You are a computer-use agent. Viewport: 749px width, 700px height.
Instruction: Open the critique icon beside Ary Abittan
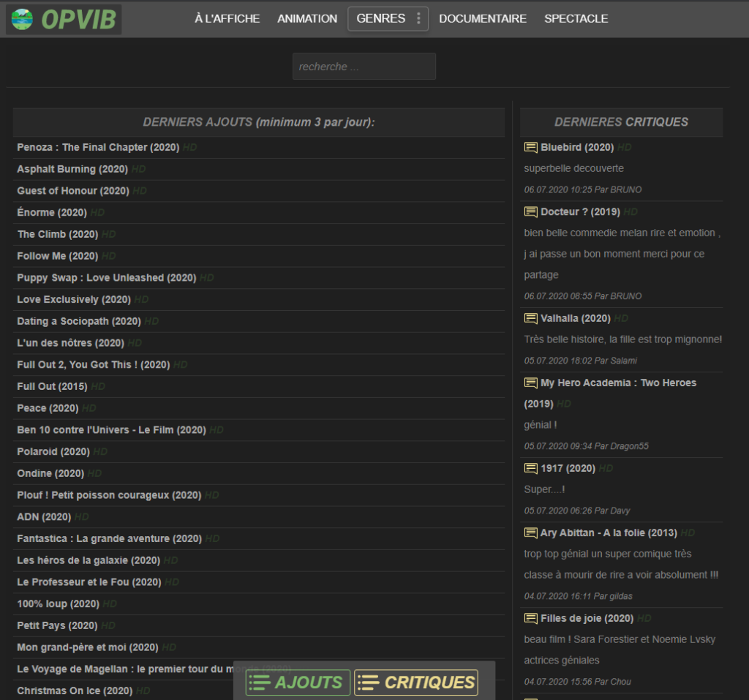531,533
